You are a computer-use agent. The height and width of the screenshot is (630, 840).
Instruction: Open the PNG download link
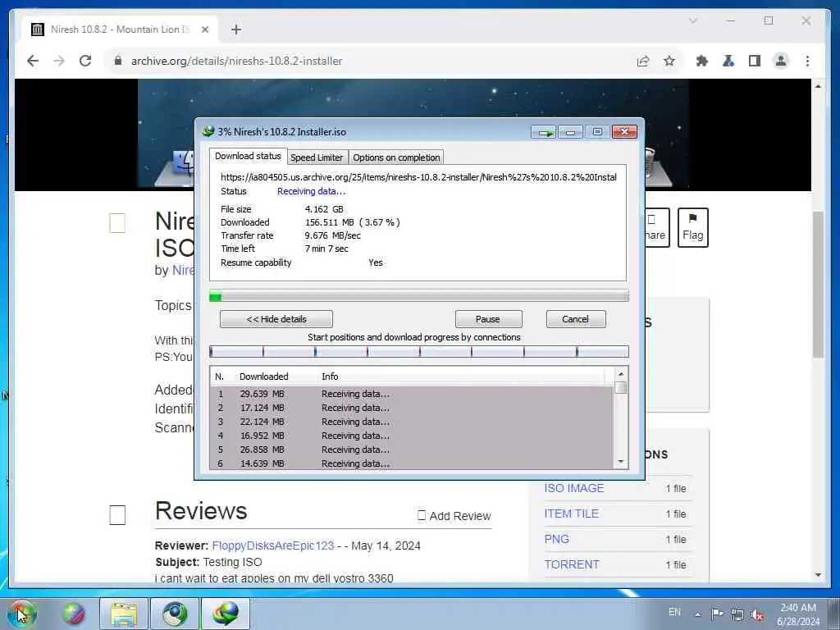click(557, 540)
